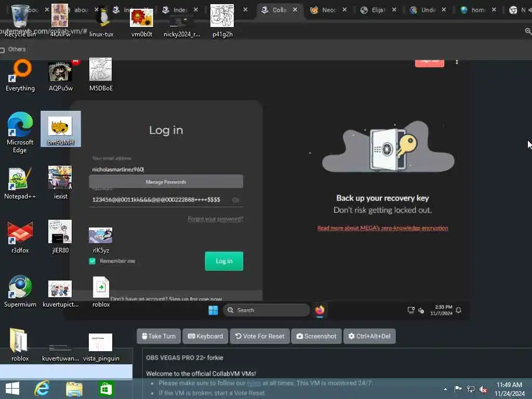Viewport: 532px width, 399px height.
Task: Open the iexist image file
Action: [x=60, y=182]
